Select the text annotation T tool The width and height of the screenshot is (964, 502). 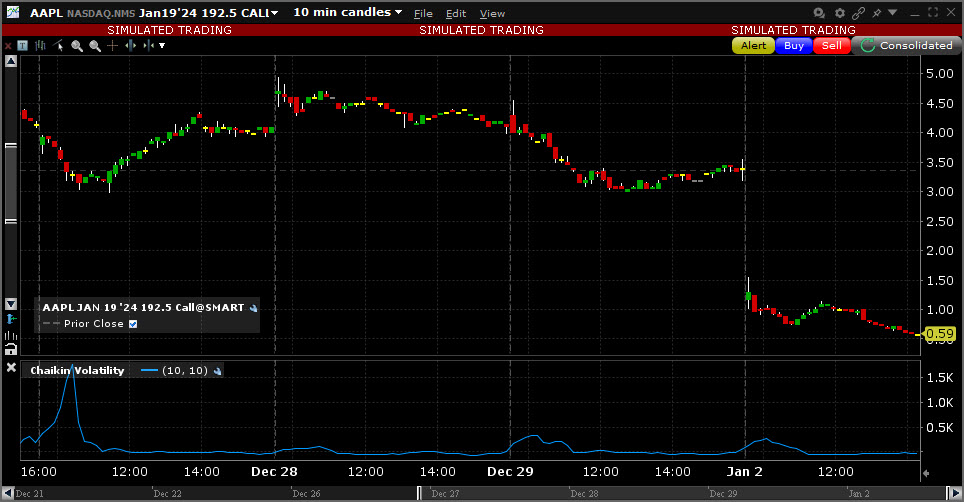point(22,45)
